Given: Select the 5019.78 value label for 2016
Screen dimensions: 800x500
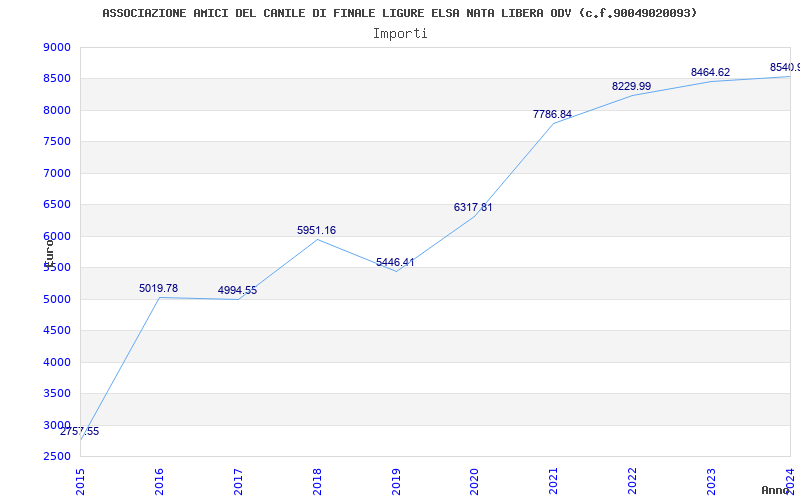Looking at the screenshot, I should click(x=159, y=288).
